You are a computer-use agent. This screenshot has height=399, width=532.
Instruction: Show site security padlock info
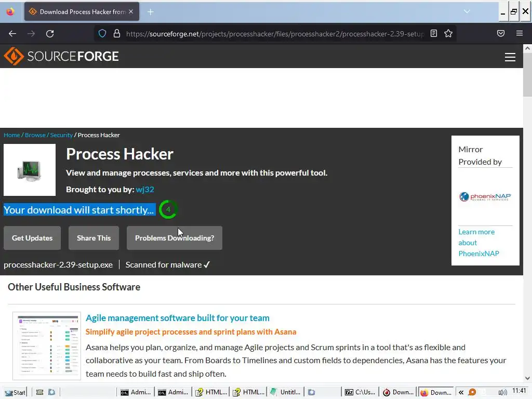point(117,34)
